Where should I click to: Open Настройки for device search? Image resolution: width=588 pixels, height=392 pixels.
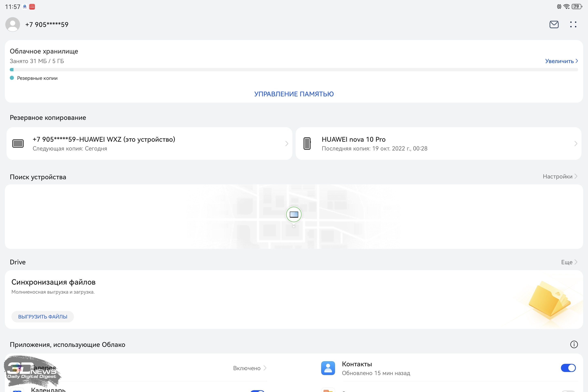560,176
